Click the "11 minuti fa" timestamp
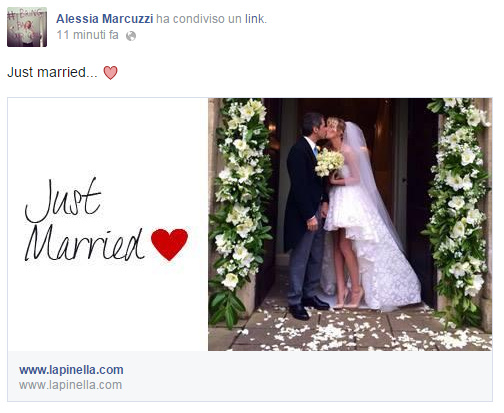The width and height of the screenshot is (504, 413). (x=88, y=35)
